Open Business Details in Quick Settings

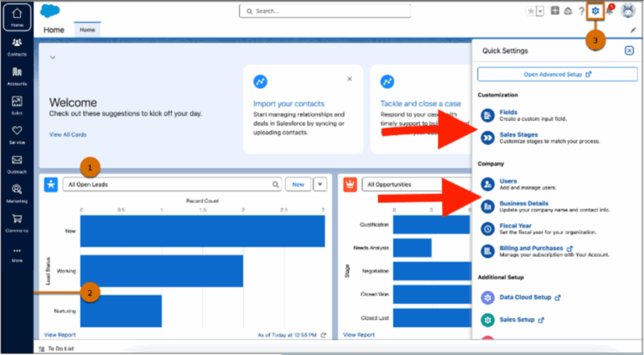(x=523, y=203)
